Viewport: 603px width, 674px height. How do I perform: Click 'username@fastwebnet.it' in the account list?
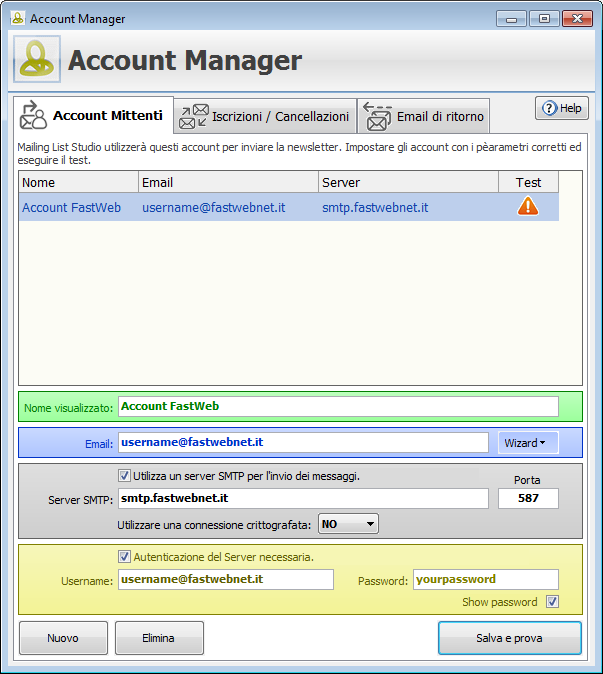pos(214,207)
